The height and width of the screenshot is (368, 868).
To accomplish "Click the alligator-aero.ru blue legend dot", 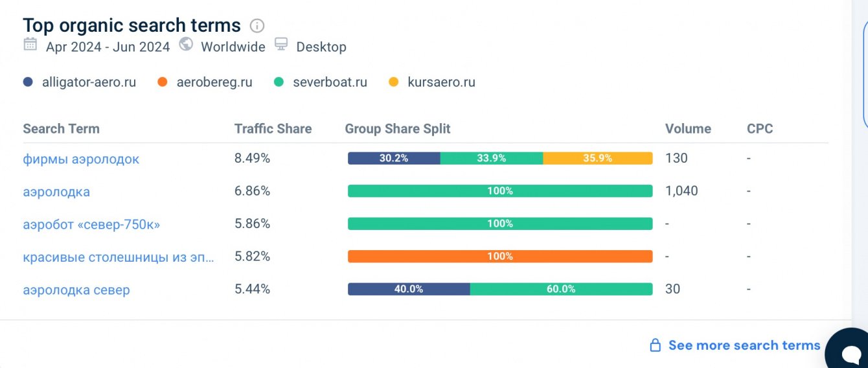I will [28, 82].
